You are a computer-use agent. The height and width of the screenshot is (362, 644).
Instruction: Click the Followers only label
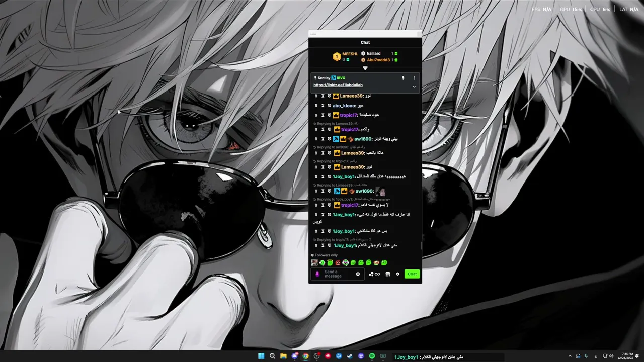(326, 255)
